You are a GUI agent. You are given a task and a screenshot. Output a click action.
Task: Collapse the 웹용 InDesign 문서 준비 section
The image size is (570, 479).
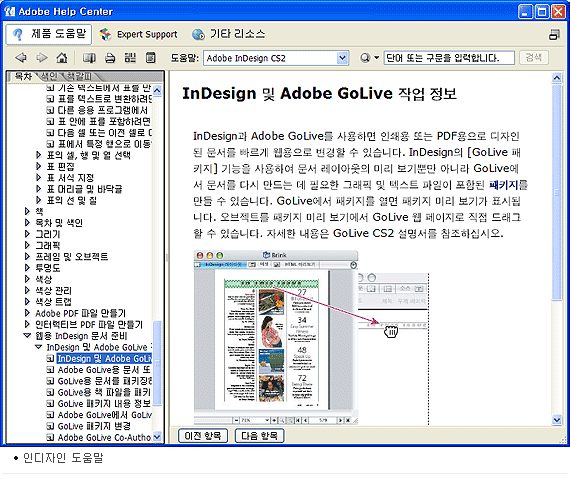tap(27, 335)
